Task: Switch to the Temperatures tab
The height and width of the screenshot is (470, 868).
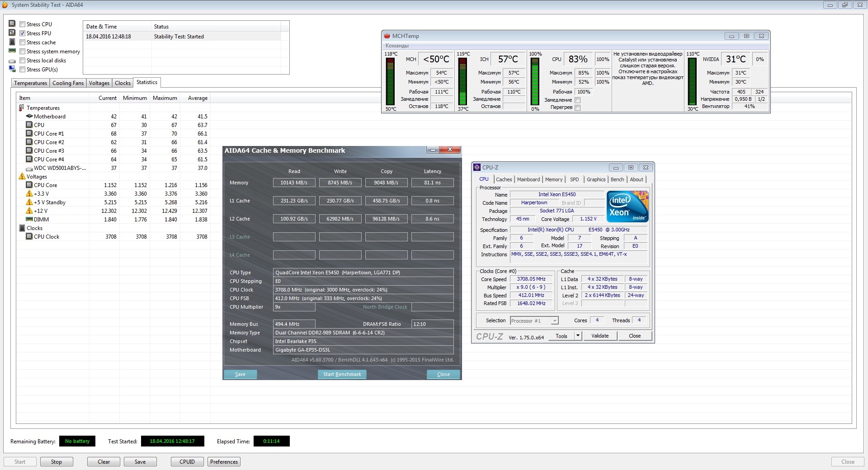Action: [30, 83]
